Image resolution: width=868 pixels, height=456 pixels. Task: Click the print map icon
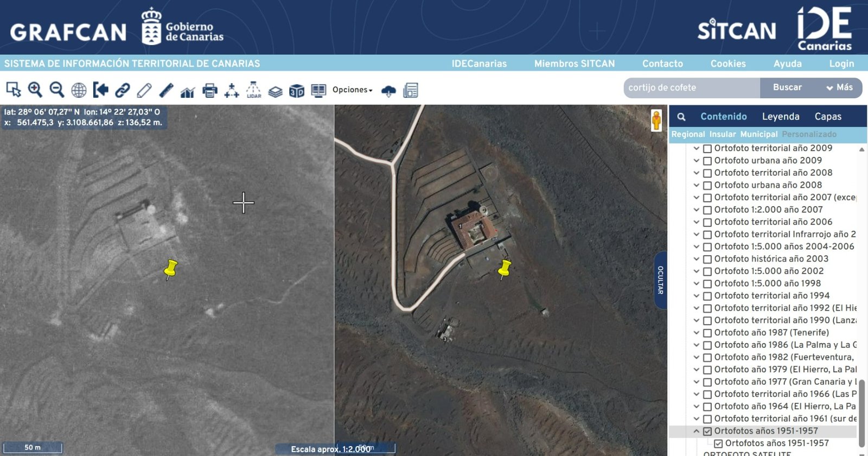[x=209, y=90]
